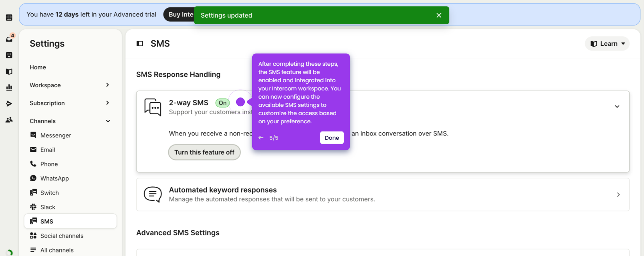Collapse the Channels settings section

point(108,121)
